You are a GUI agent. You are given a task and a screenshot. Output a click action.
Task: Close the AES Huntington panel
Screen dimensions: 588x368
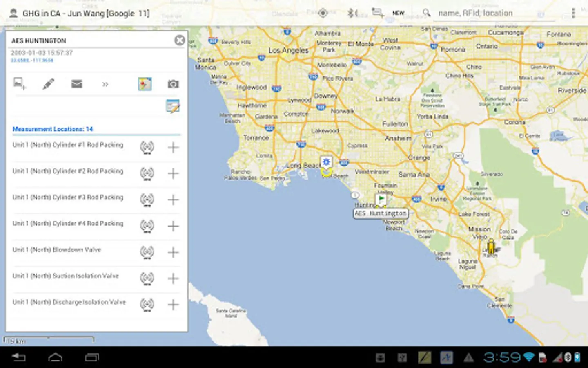(179, 40)
